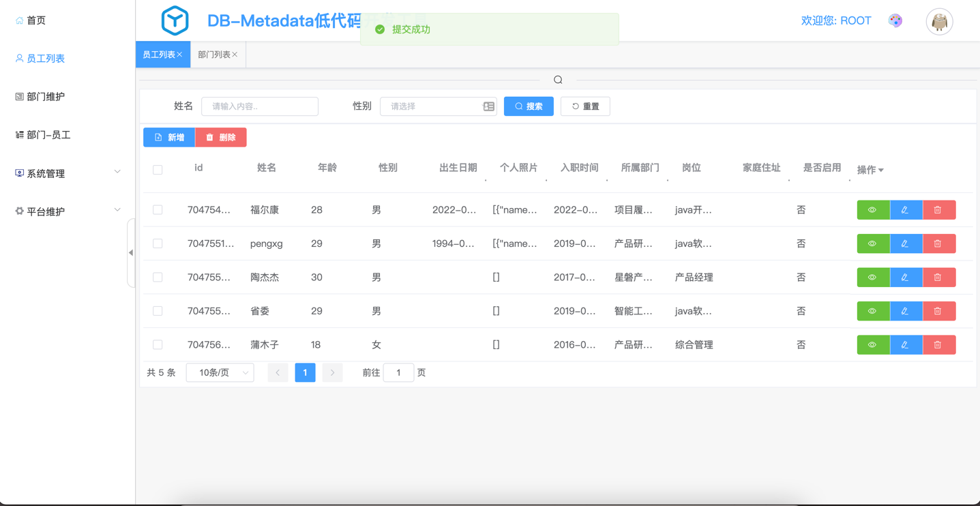Screen dimensions: 980x506
Task: Close the 部门列表 tab
Action: tap(235, 55)
